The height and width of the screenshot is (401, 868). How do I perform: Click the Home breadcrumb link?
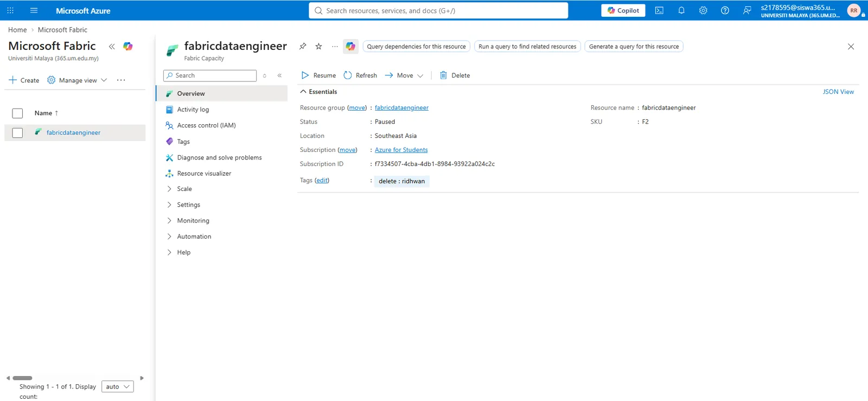click(x=17, y=30)
